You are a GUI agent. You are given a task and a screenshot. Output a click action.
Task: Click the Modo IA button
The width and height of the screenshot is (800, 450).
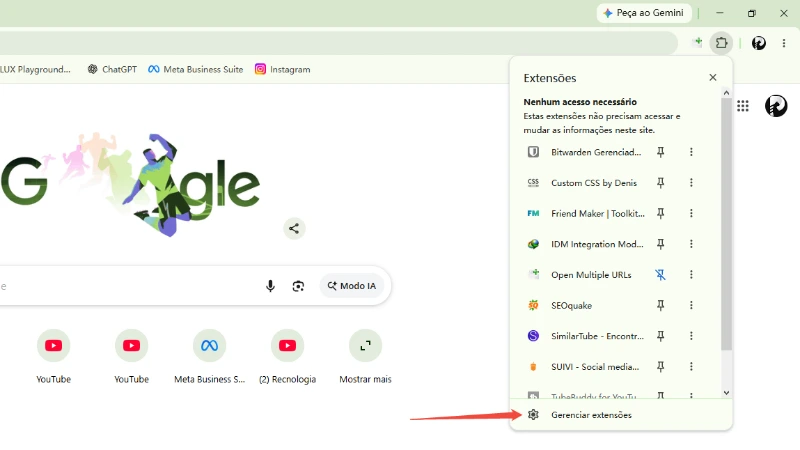coord(352,286)
